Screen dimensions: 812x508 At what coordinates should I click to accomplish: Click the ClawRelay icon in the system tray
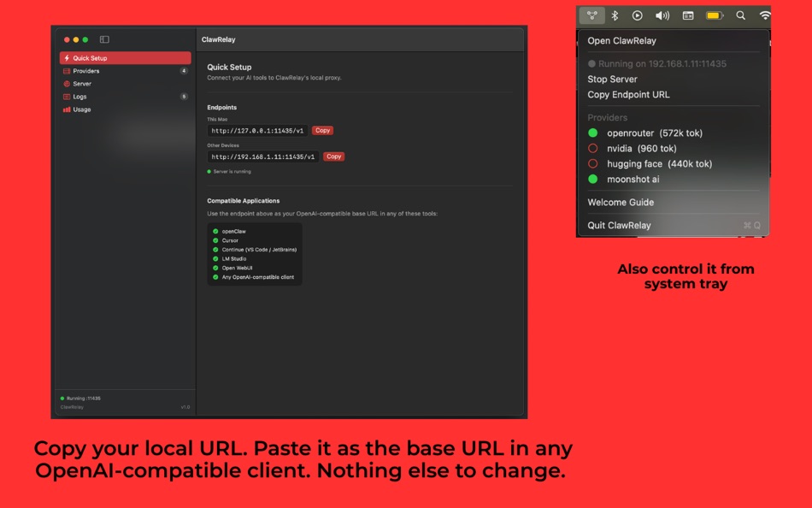(591, 15)
